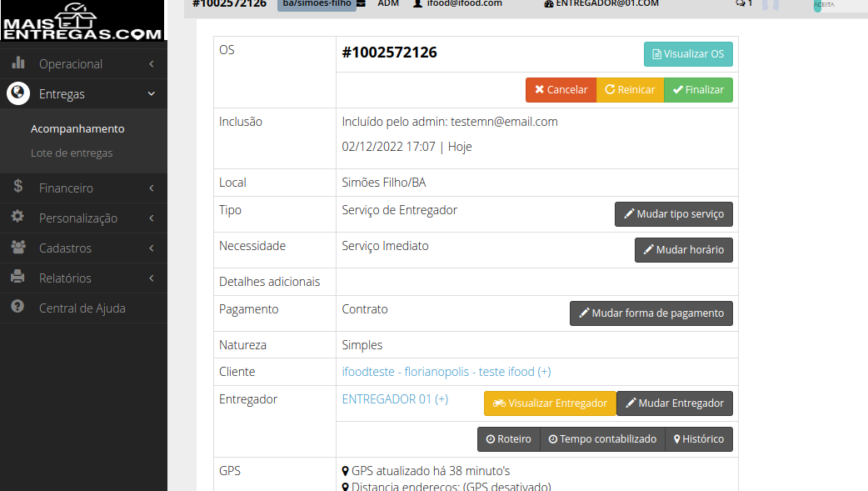Viewport: 868px width, 491px height.
Task: Click Mudar forma de pagamento button
Action: pos(651,313)
